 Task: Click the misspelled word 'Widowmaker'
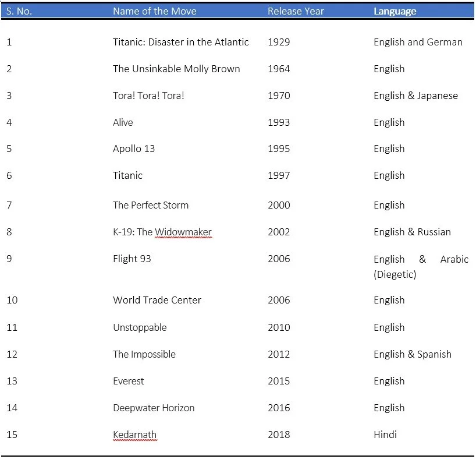(183, 232)
